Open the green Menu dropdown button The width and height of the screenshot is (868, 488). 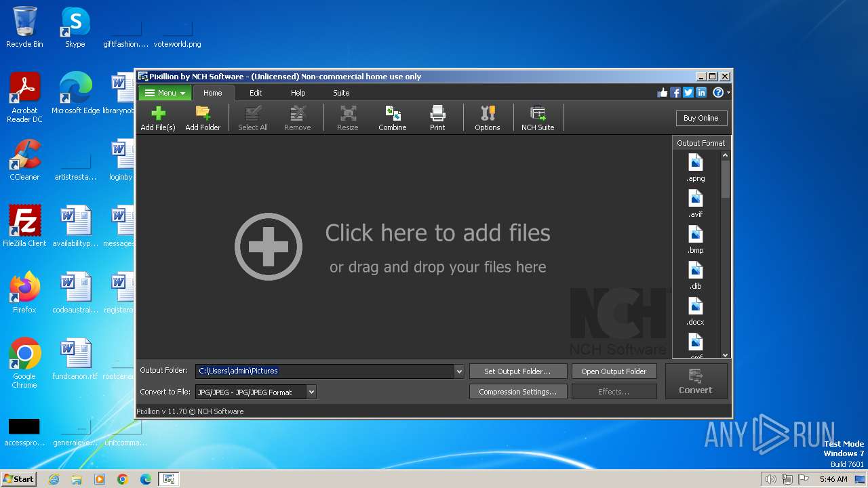pos(165,93)
